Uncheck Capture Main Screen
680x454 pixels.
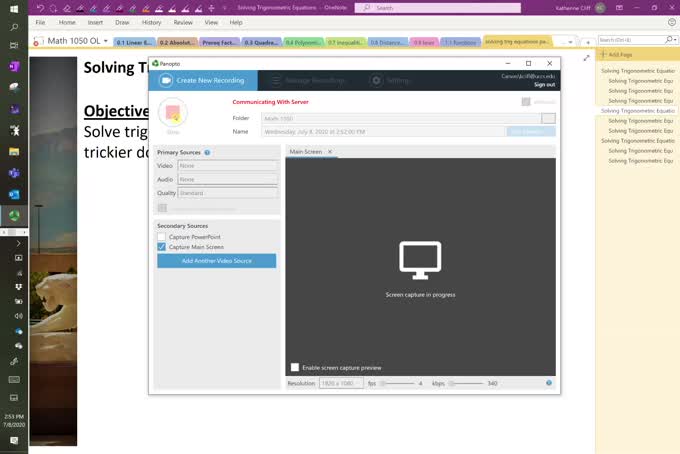pos(162,247)
